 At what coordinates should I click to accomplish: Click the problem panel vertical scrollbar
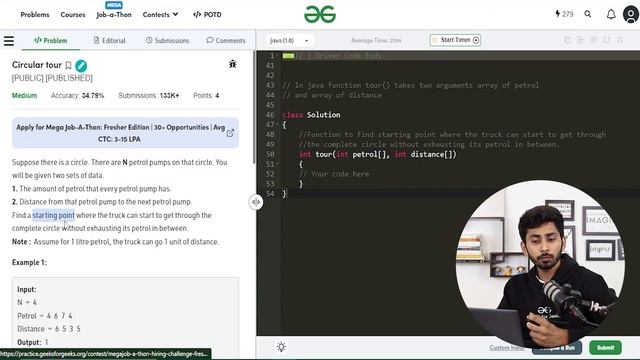tap(254, 106)
